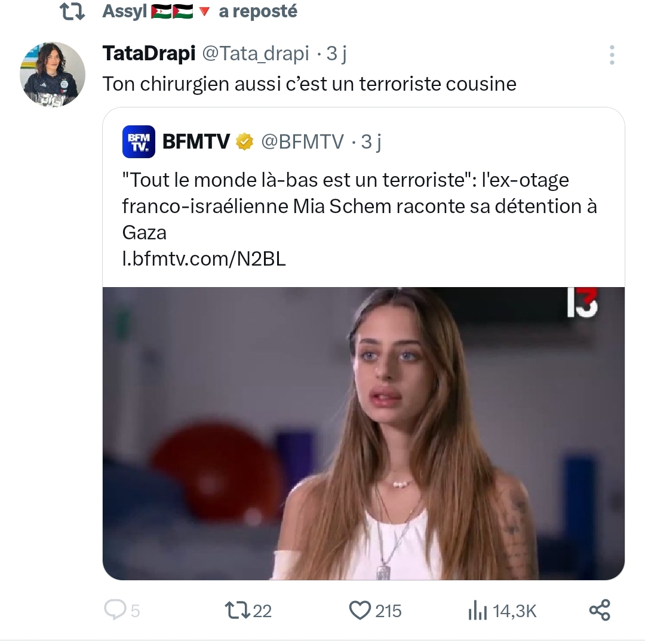
Task: Click the 215 likes count
Action: [x=387, y=610]
